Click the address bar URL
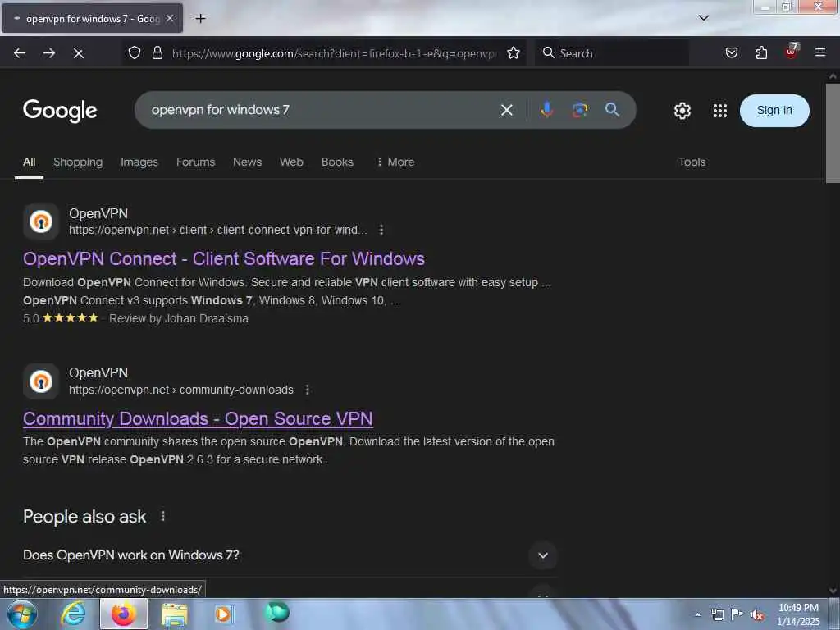Image resolution: width=840 pixels, height=630 pixels. (333, 53)
